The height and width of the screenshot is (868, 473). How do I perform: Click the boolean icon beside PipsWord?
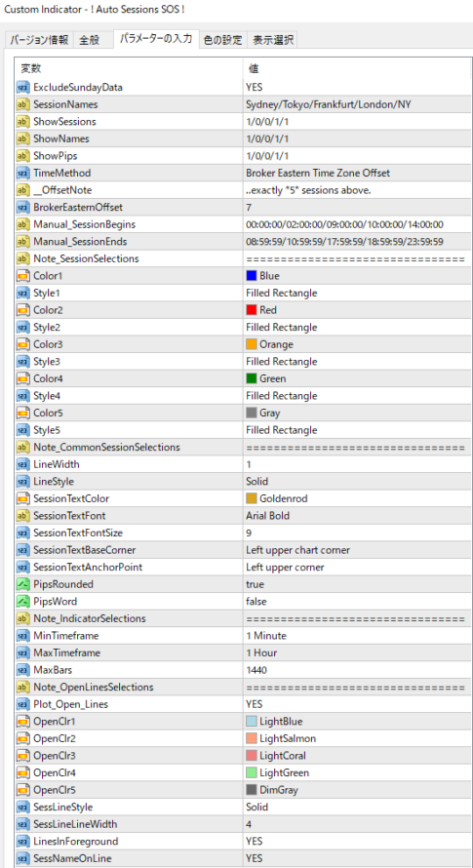click(x=22, y=602)
